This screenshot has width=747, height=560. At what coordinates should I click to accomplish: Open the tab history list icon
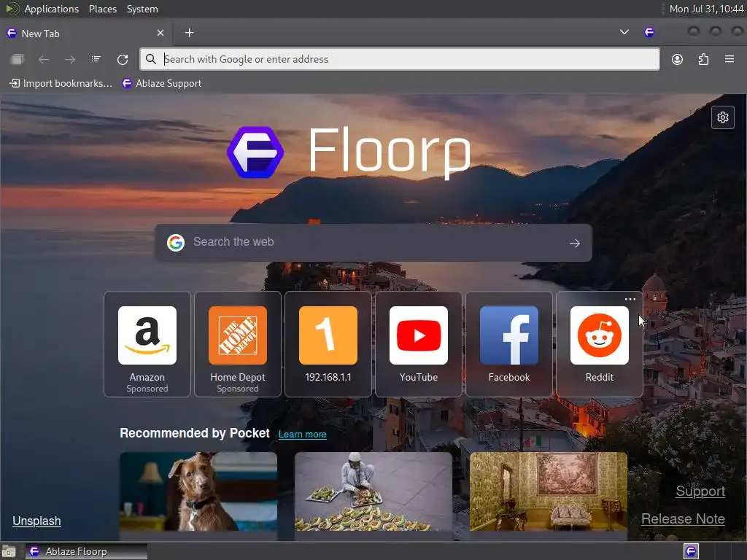click(x=96, y=59)
